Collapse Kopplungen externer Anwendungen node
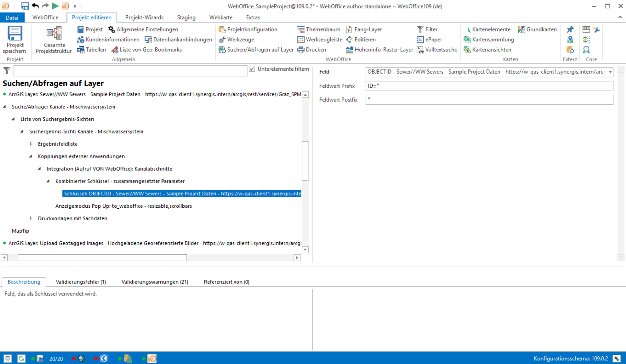 pos(31,156)
